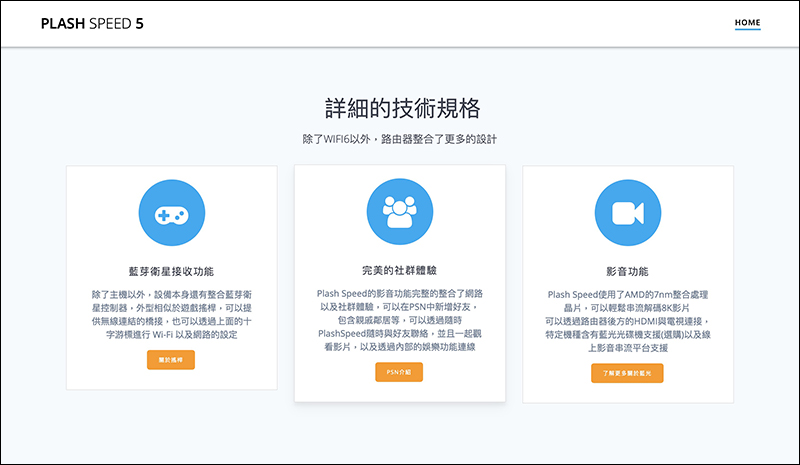The width and height of the screenshot is (800, 465).
Task: Click the number 5 in the site logo
Action: pos(140,23)
